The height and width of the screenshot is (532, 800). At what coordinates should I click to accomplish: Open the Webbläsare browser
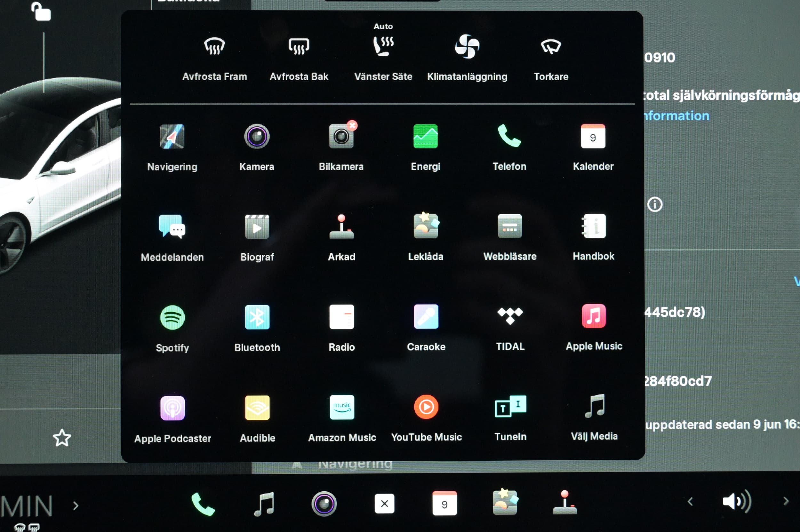point(509,226)
